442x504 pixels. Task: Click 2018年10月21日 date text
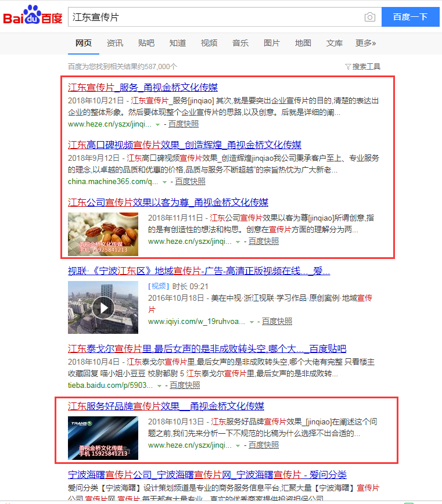[x=96, y=101]
